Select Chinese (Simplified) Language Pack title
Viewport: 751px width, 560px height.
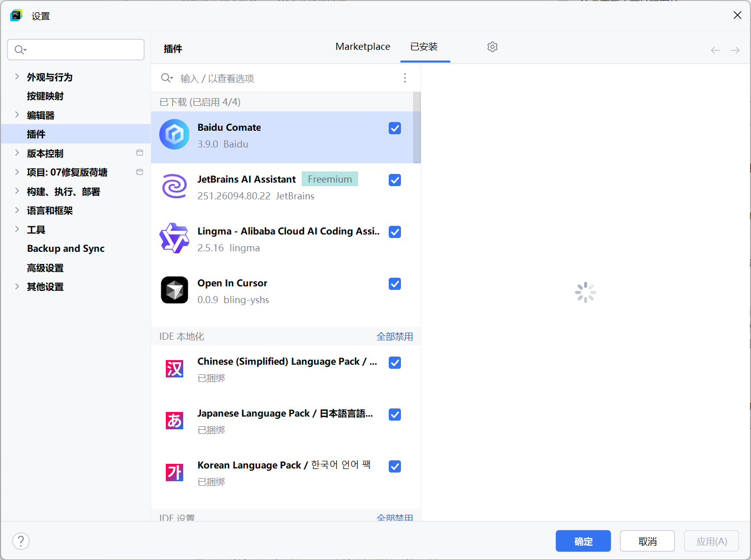pyautogui.click(x=287, y=362)
